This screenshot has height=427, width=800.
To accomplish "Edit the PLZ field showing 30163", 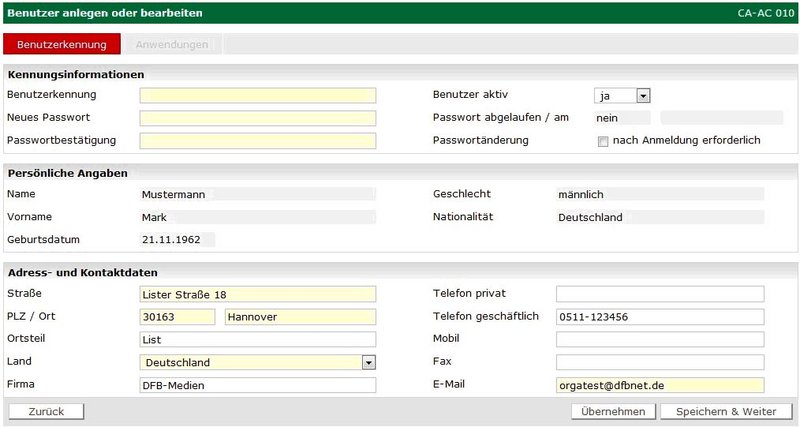I will pos(177,317).
